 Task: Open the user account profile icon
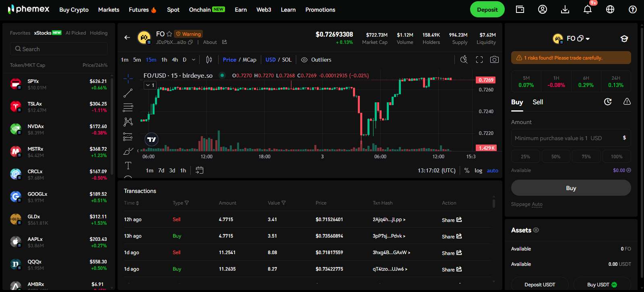[x=543, y=9]
